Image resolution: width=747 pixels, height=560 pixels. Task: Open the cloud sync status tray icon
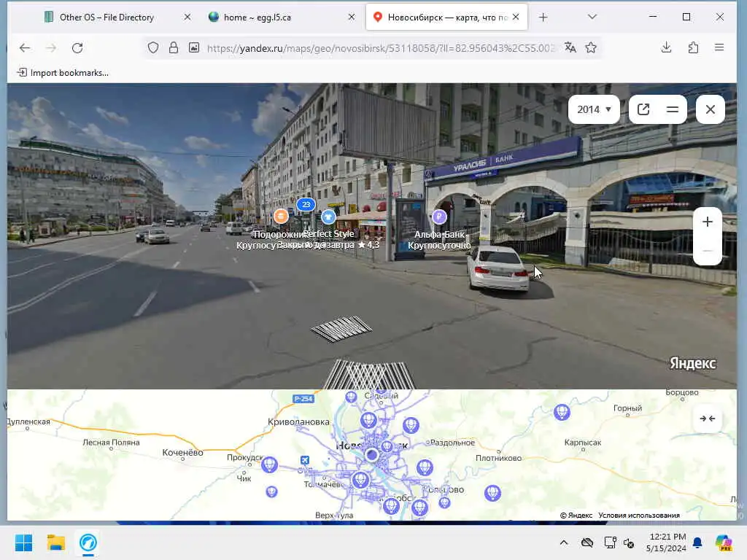tap(587, 542)
